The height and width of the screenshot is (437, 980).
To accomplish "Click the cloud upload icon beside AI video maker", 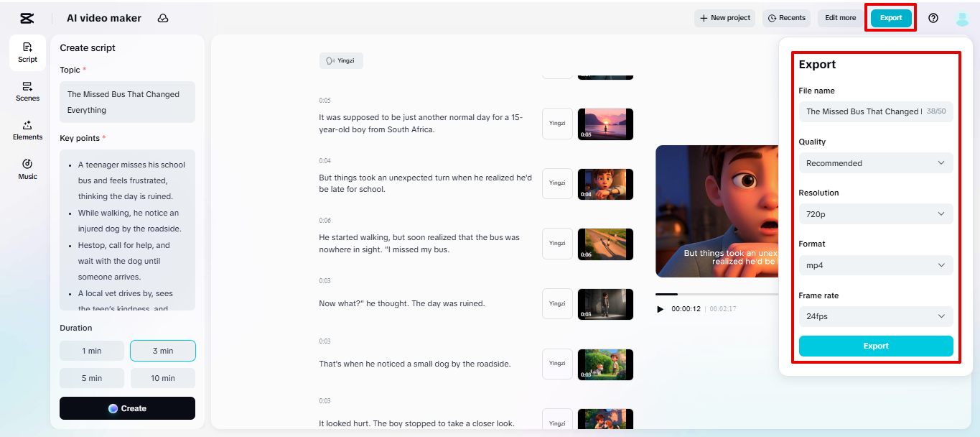I will point(163,17).
